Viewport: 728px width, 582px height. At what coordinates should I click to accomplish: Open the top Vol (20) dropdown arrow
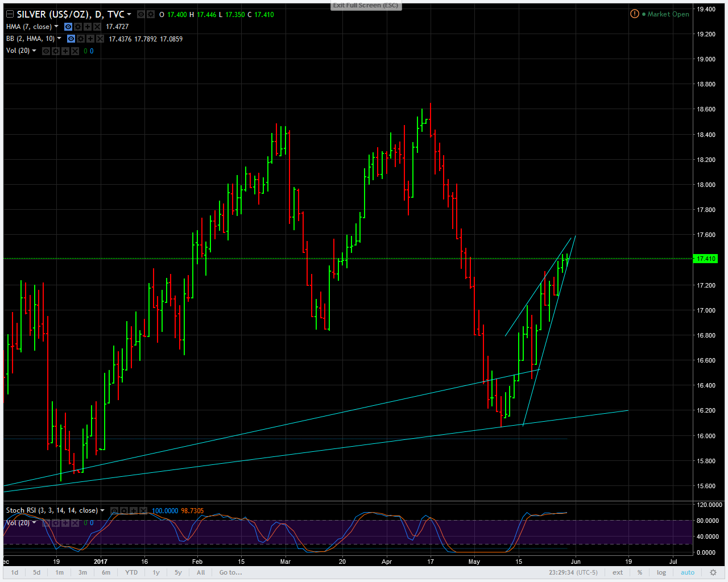[x=34, y=51]
